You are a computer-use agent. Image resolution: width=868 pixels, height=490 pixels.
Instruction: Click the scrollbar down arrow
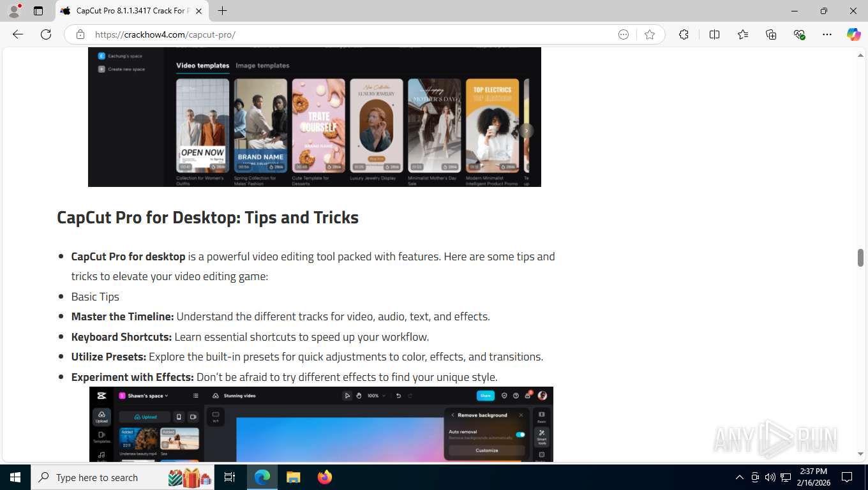860,454
